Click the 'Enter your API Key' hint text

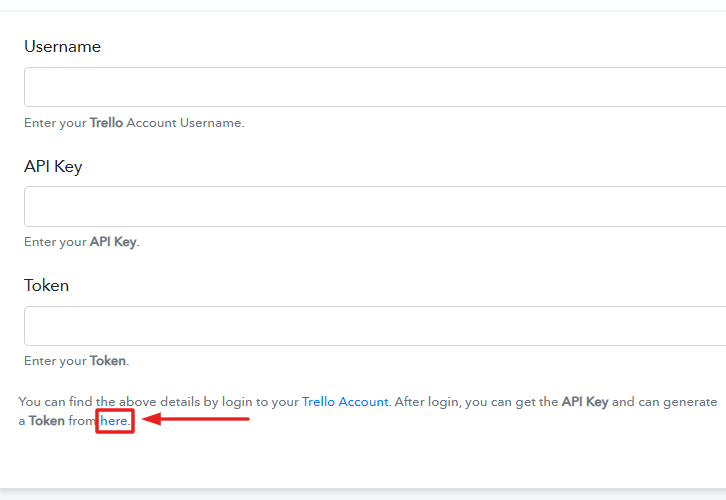(81, 242)
